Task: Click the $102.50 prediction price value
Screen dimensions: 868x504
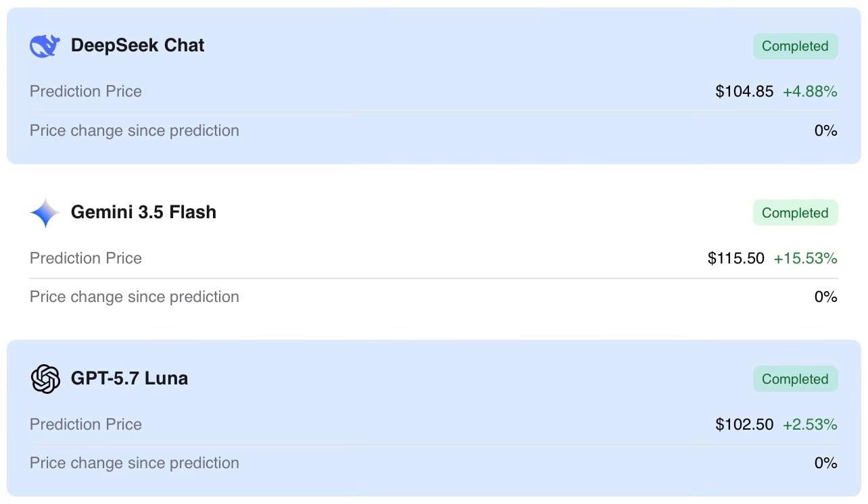Action: tap(744, 424)
